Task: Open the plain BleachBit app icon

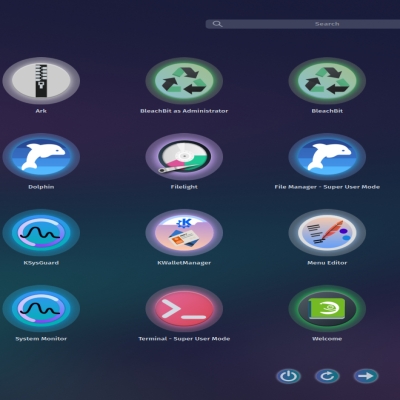Action: 327,81
